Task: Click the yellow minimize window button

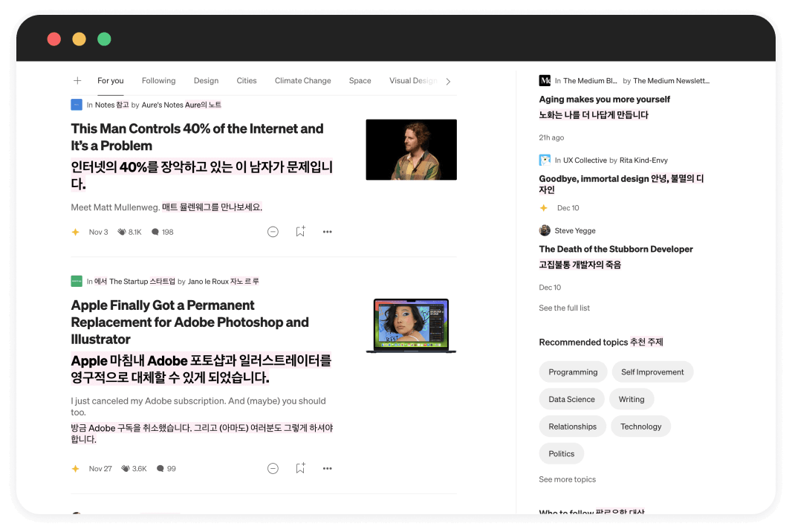Action: coord(79,39)
